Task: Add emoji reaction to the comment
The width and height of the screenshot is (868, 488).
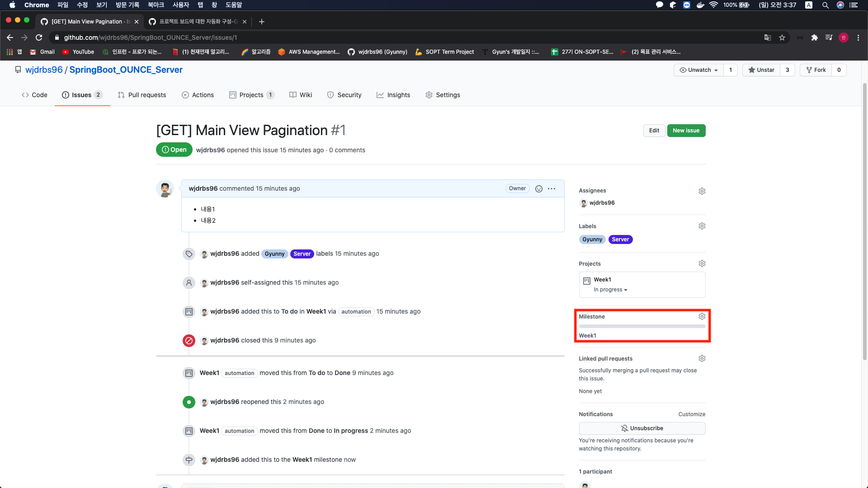Action: [538, 189]
